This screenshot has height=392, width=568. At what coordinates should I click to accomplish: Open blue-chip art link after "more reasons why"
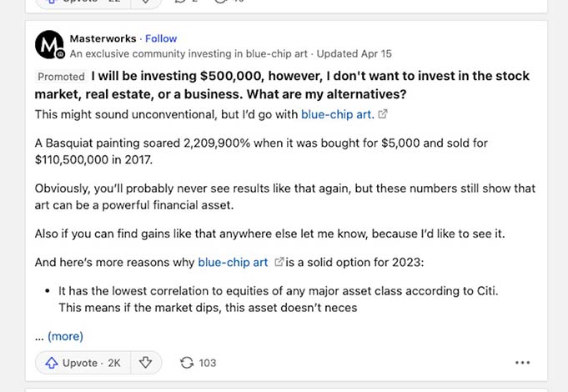(233, 262)
